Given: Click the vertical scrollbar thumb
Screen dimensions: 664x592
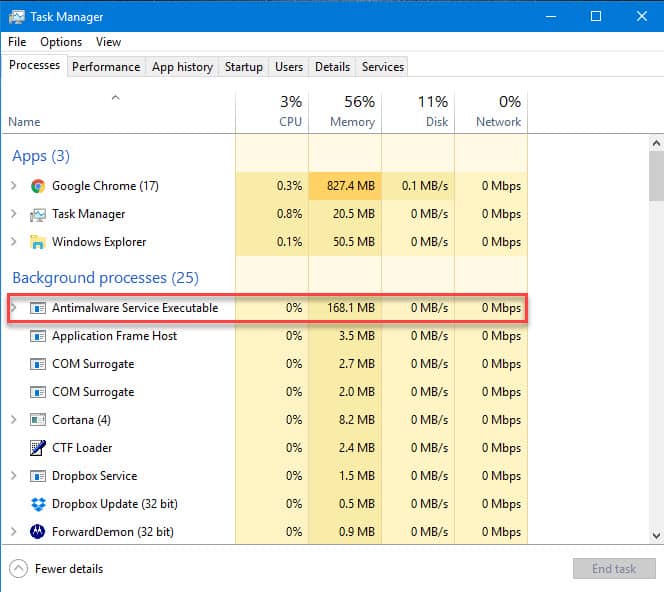Looking at the screenshot, I should tap(656, 176).
